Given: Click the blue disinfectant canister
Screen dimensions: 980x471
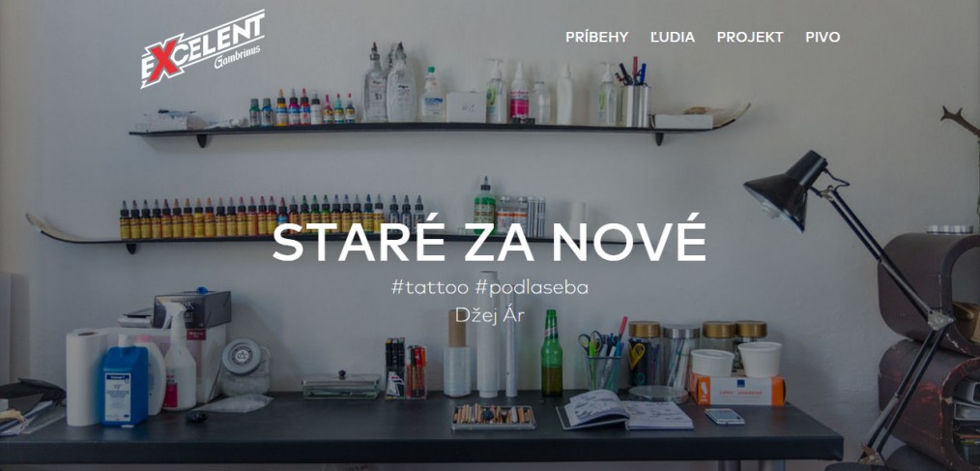Looking at the screenshot, I should pyautogui.click(x=125, y=385).
